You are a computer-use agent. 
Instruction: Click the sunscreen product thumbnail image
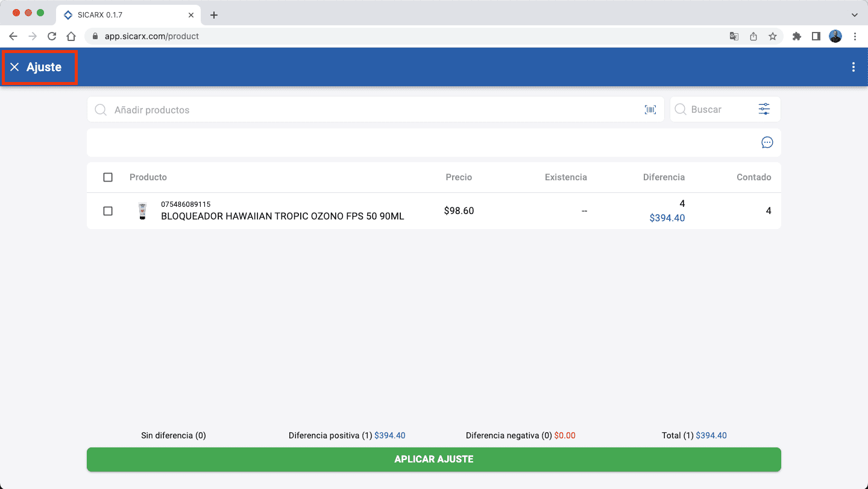pyautogui.click(x=142, y=211)
